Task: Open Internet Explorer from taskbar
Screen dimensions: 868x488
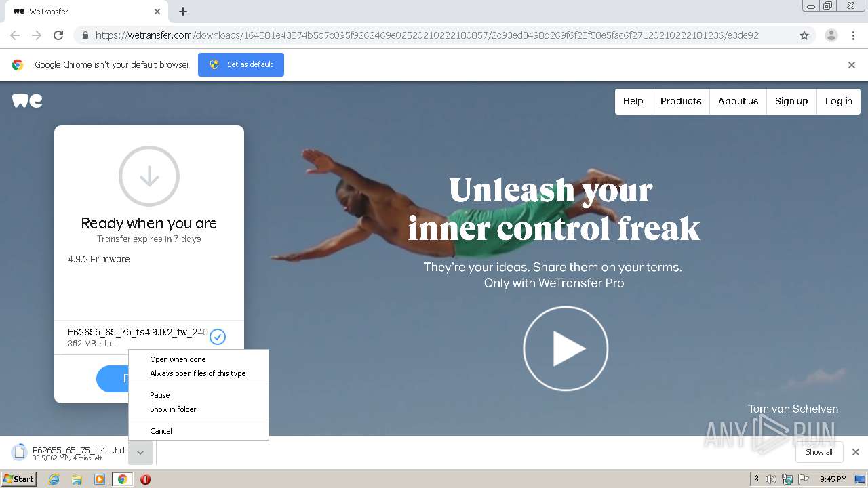Action: [x=54, y=479]
